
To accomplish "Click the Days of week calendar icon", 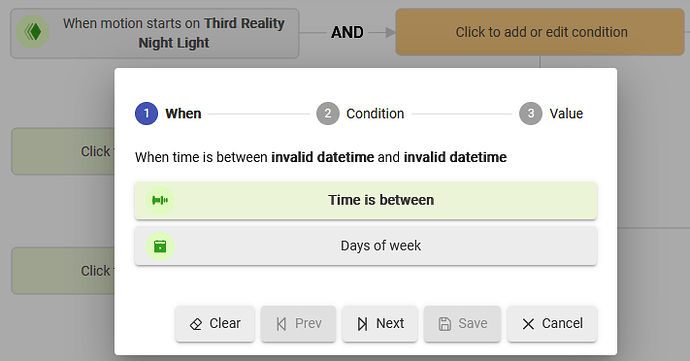I will click(x=160, y=246).
